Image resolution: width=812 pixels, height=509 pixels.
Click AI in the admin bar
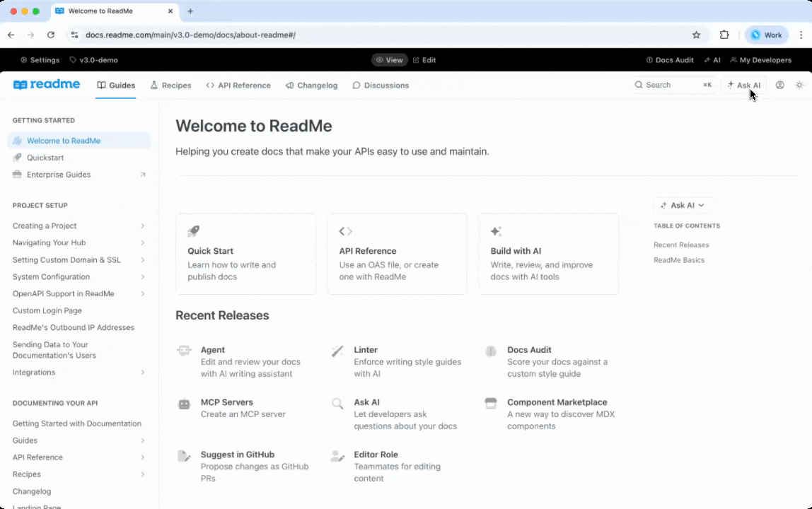pyautogui.click(x=712, y=60)
